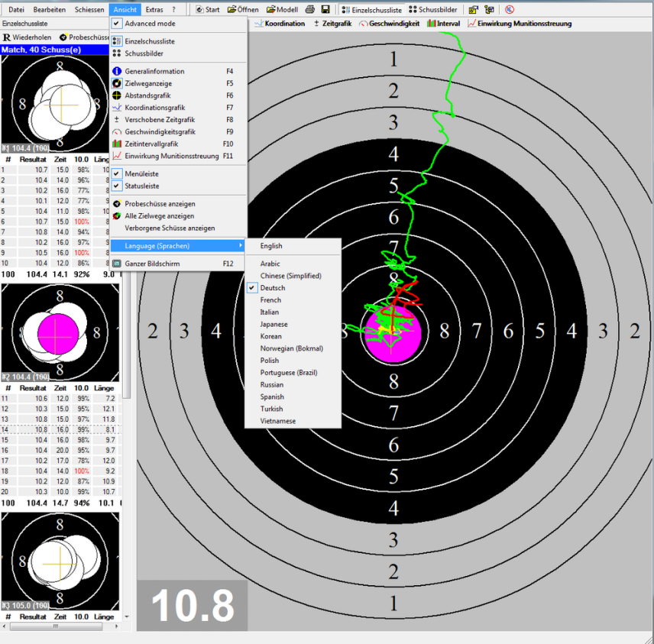This screenshot has width=654, height=644.
Task: Click the shot list scrollbar down arrow
Action: coord(126,616)
